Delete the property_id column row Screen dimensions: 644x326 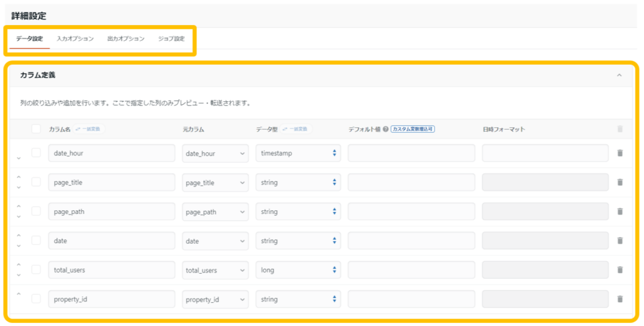(x=619, y=300)
